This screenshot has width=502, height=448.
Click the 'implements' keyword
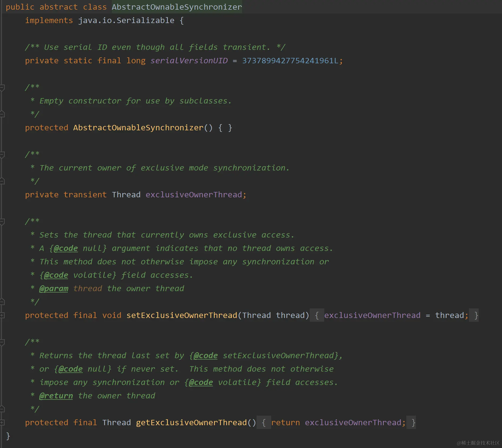point(49,20)
